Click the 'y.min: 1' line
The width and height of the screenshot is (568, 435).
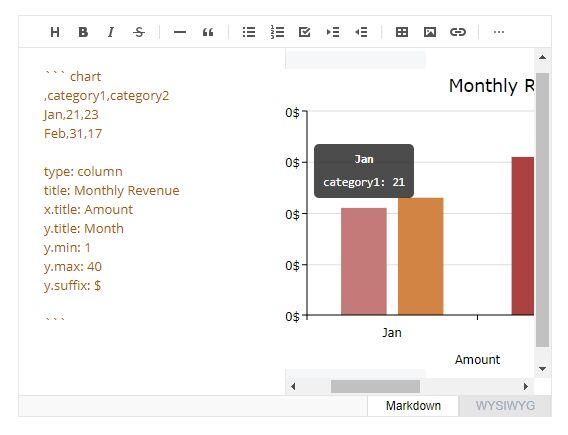tap(67, 248)
